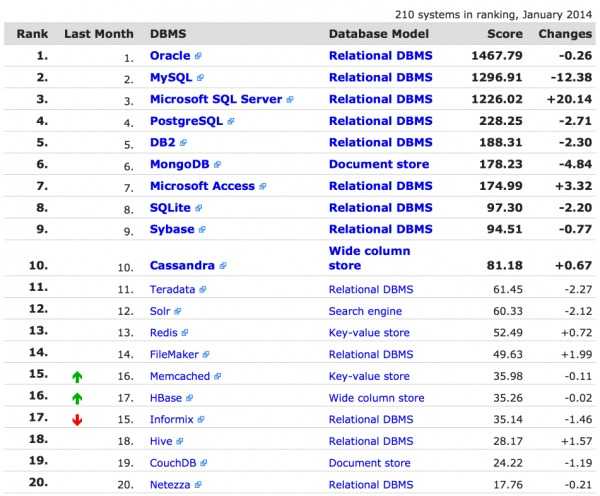Click the Teradata system link
Image resolution: width=600 pixels, height=496 pixels.
pyautogui.click(x=172, y=289)
